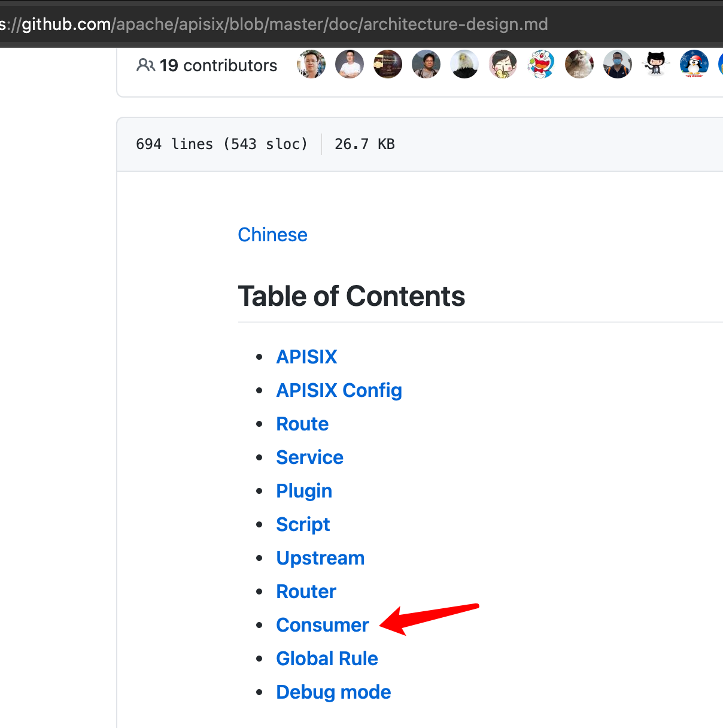Open the cartoon girl contributor avatar
Image resolution: width=723 pixels, height=728 pixels.
503,64
